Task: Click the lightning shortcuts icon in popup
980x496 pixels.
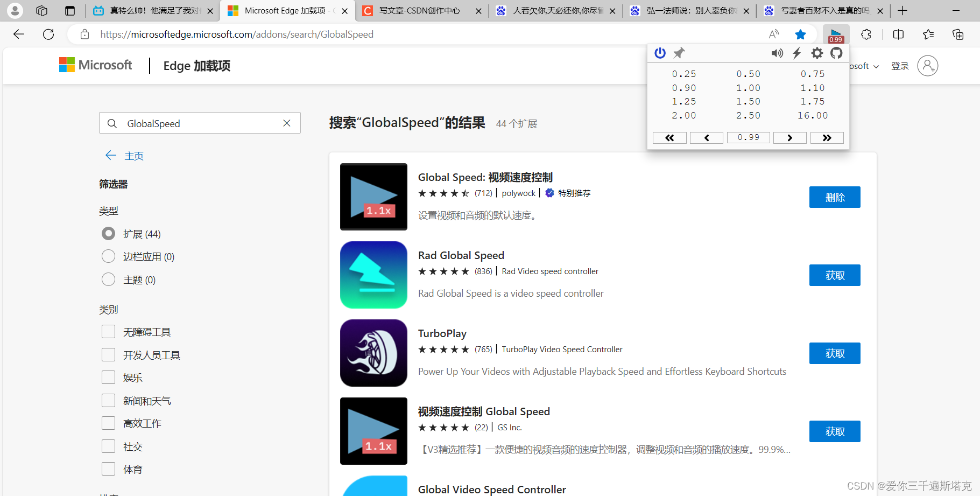Action: tap(797, 53)
